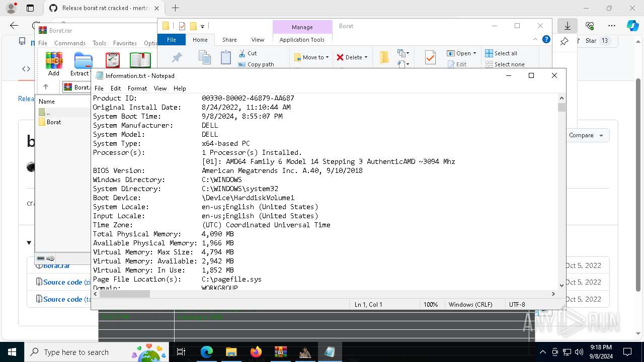644x362 pixels.
Task: Open Notepad Format menu
Action: pyautogui.click(x=137, y=88)
